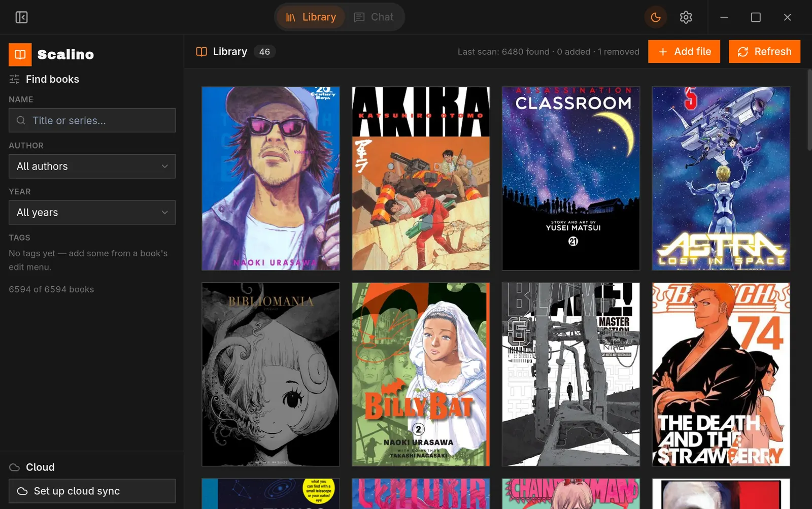Open the Blame! Master Edition cover
Screen dimensions: 812x509
click(571, 375)
